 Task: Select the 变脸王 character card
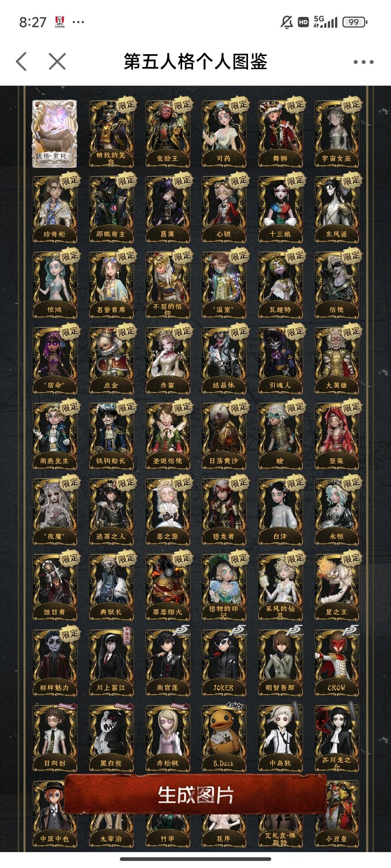[x=167, y=134]
